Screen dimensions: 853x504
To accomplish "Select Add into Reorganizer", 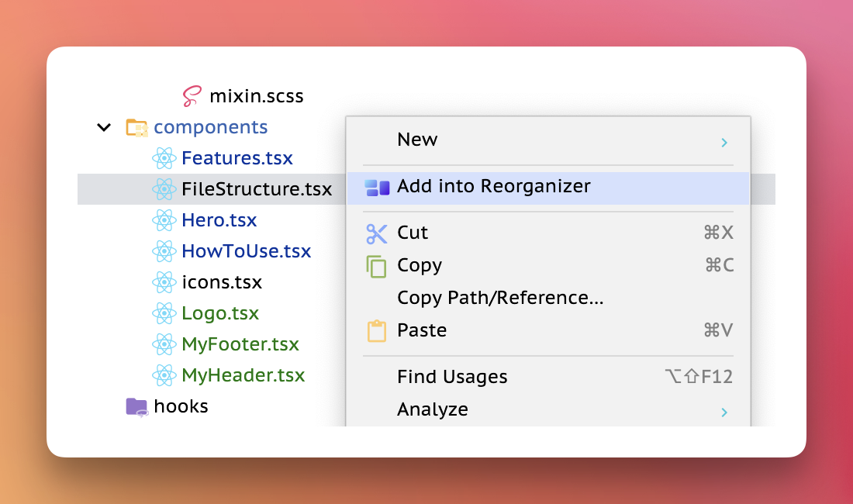I will point(494,186).
